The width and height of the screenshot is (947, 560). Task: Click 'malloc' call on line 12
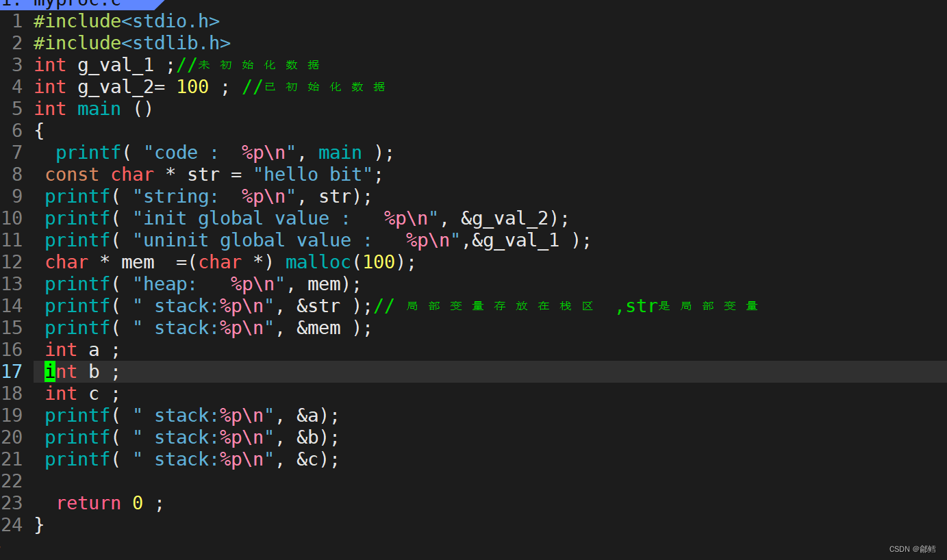pyautogui.click(x=319, y=262)
